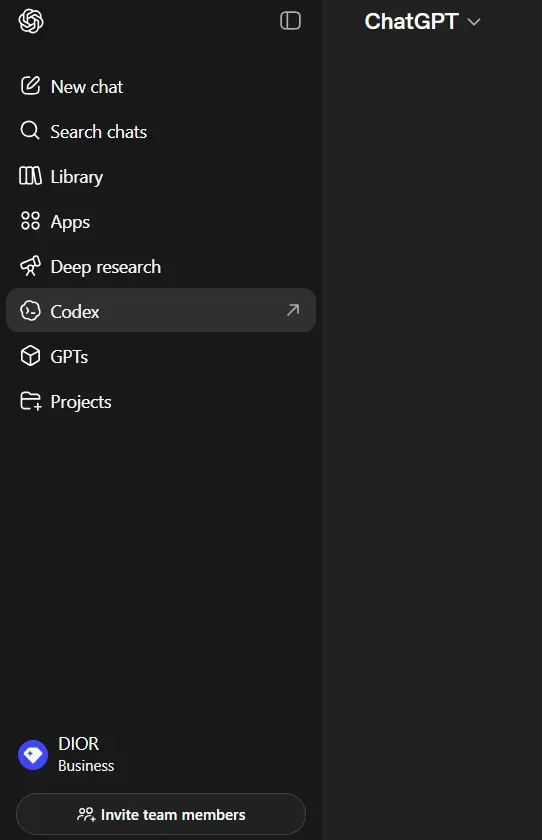The width and height of the screenshot is (542, 840).
Task: Select the Library menu item
Action: click(x=161, y=176)
